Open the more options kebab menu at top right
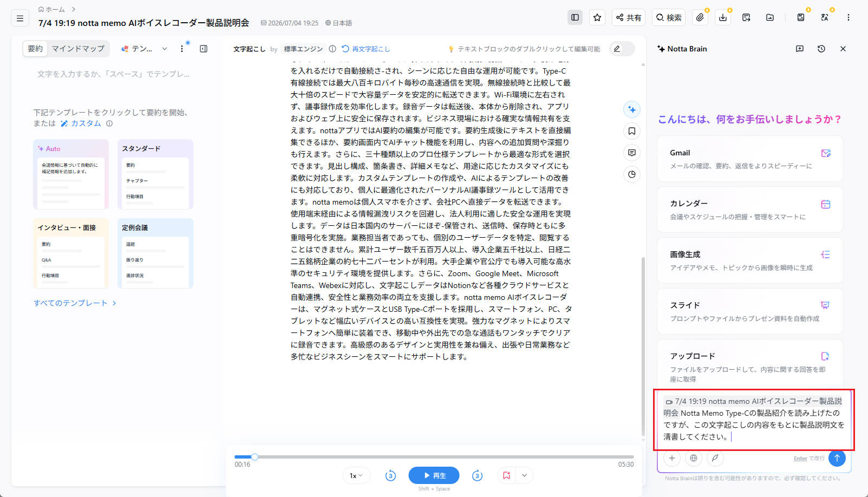Image resolution: width=868 pixels, height=497 pixels. (x=849, y=17)
